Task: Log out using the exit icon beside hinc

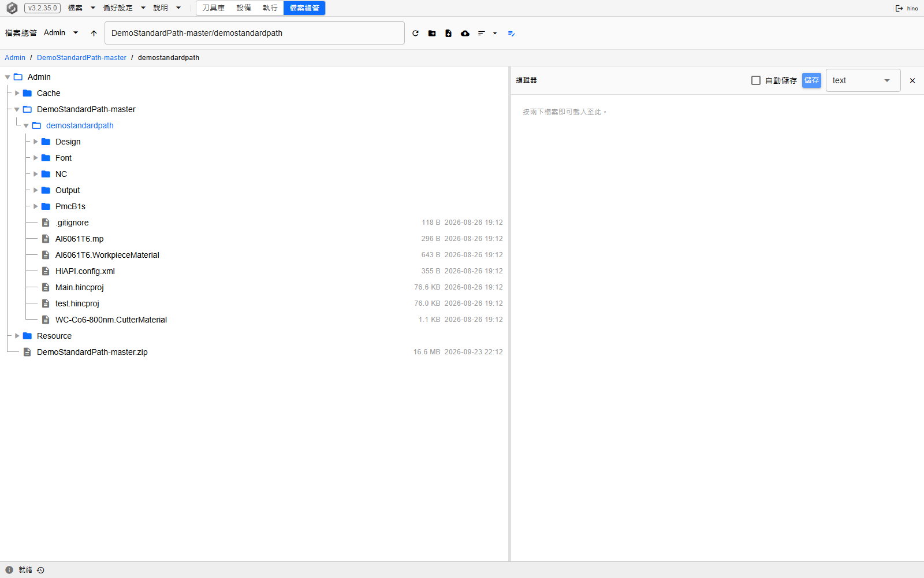Action: [x=899, y=8]
